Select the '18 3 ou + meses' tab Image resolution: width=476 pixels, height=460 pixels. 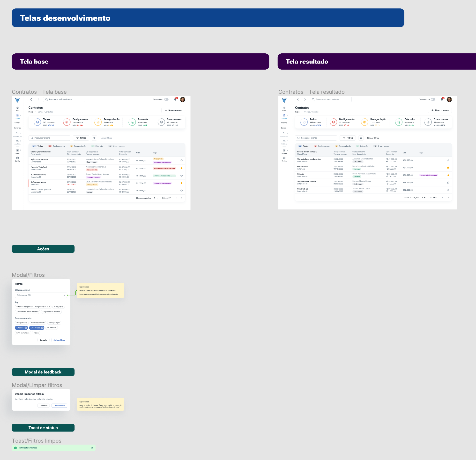381,146
